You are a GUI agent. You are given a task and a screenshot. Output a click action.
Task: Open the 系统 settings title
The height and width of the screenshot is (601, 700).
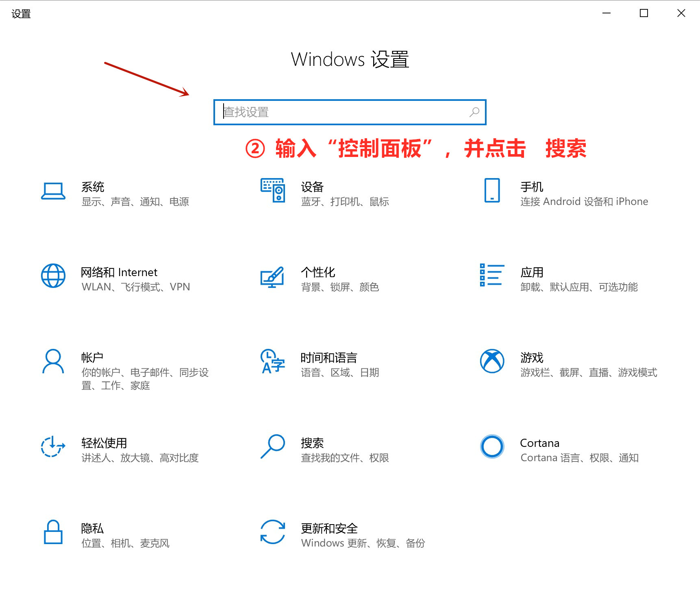click(x=93, y=187)
